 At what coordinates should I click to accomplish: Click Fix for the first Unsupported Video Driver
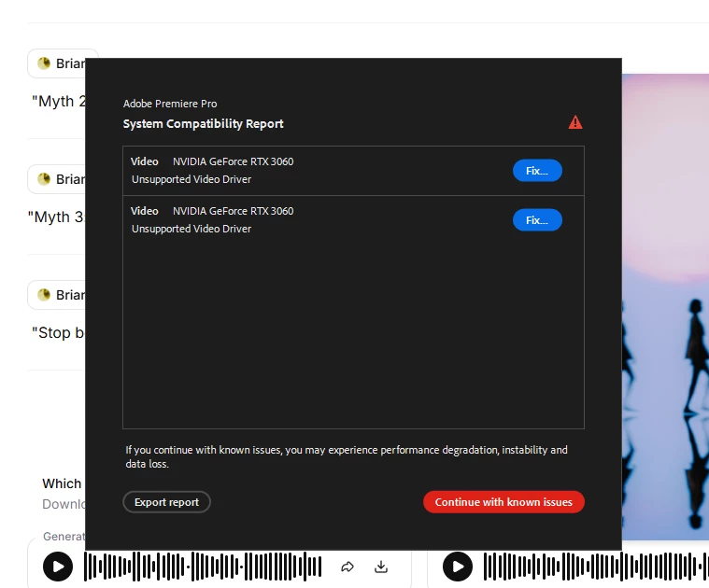click(x=537, y=171)
